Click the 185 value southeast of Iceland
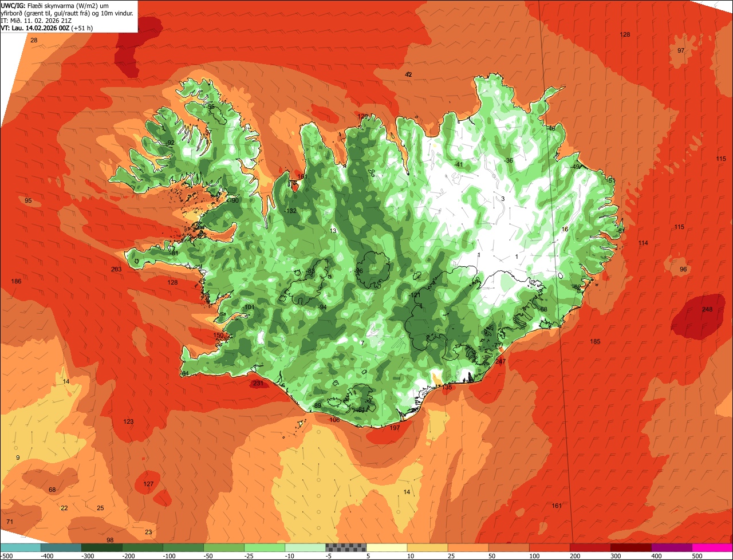The width and height of the screenshot is (733, 560). [x=595, y=342]
